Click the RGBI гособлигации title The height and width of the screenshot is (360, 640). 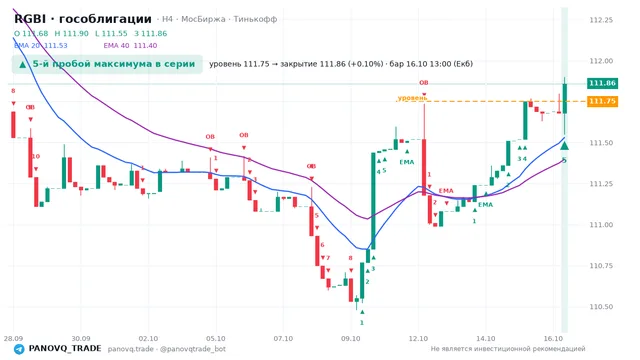point(83,19)
